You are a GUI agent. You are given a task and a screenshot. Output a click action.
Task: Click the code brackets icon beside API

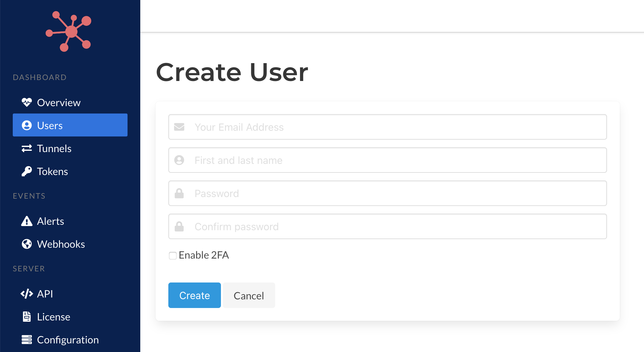pos(27,294)
